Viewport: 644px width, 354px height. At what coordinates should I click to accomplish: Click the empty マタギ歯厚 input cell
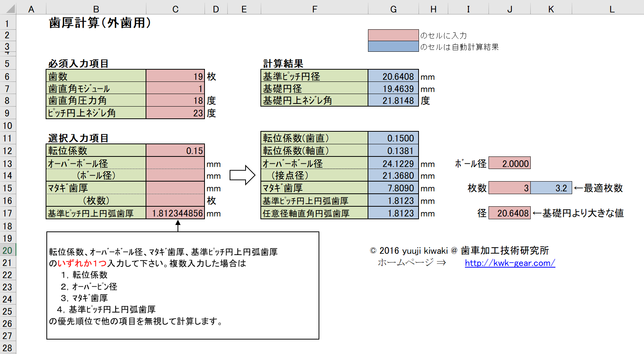[175, 188]
